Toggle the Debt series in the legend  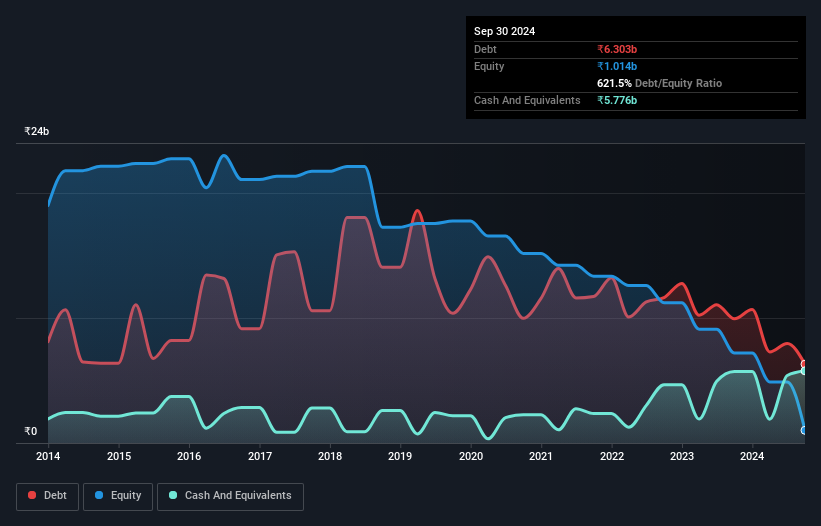click(x=47, y=496)
